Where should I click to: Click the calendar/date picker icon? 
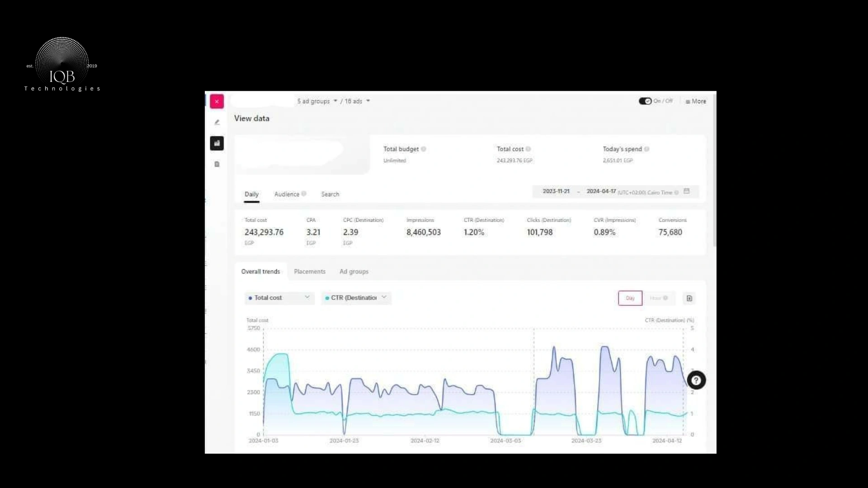[x=686, y=191]
